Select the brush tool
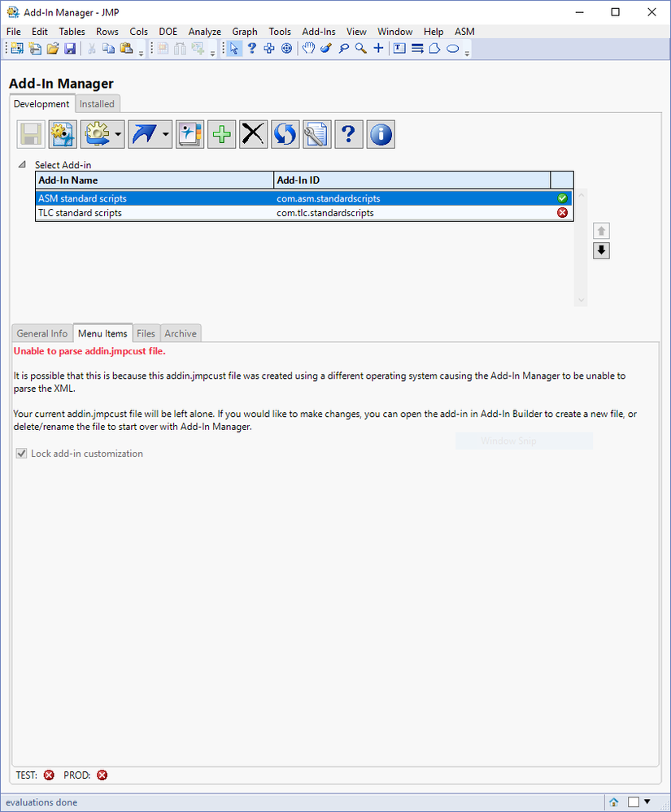671x812 pixels. pyautogui.click(x=326, y=49)
